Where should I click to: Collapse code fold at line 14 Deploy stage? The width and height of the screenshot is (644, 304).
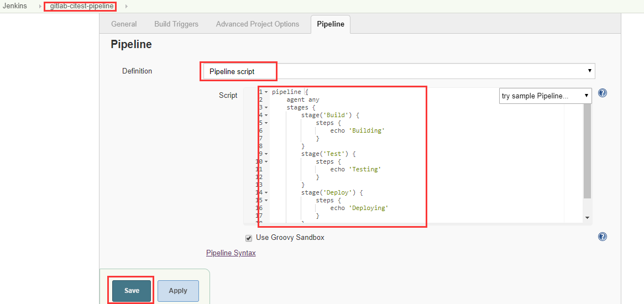coord(266,192)
